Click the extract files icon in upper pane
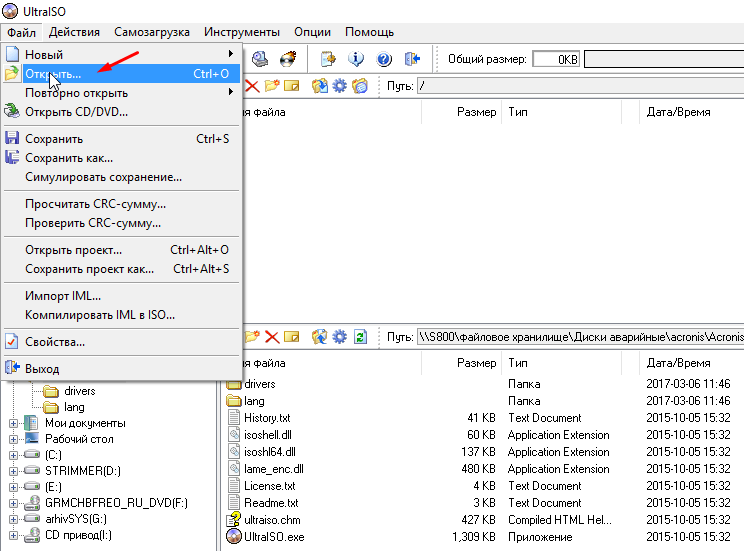Image resolution: width=744 pixels, height=551 pixels. click(320, 86)
